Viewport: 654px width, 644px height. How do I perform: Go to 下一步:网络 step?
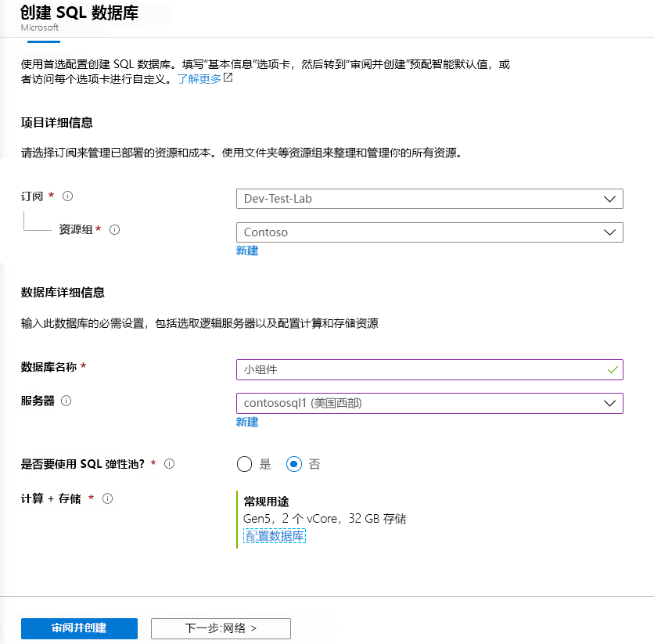tap(221, 628)
